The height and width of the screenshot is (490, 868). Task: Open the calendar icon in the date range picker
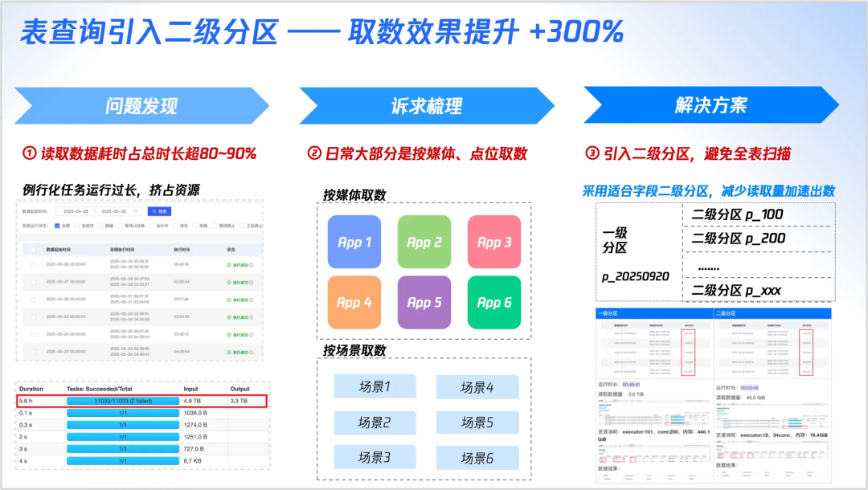pos(136,211)
